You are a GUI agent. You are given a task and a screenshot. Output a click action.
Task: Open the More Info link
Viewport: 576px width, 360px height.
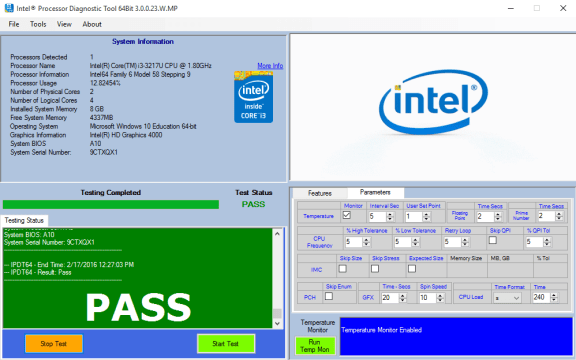pyautogui.click(x=270, y=66)
